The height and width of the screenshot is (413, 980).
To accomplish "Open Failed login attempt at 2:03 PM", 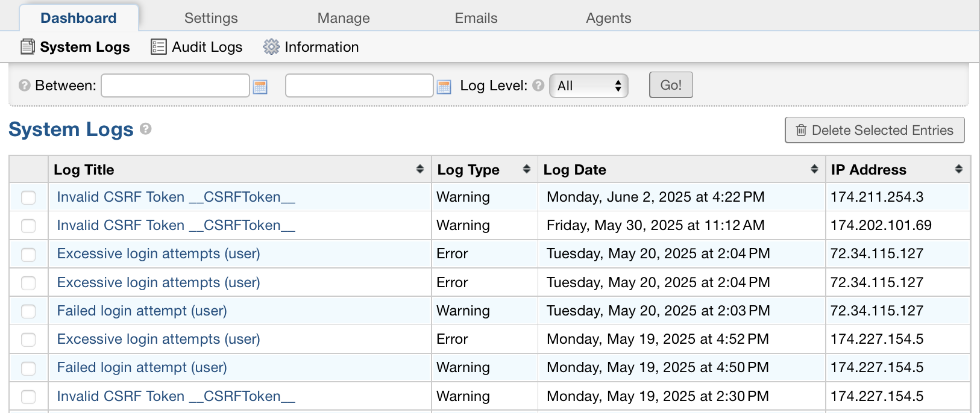I will pyautogui.click(x=142, y=311).
